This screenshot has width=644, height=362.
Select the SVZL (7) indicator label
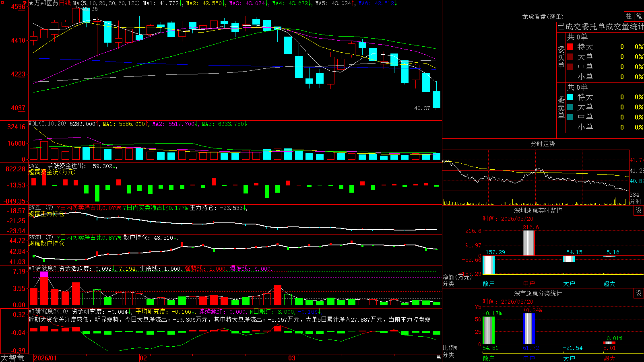click(41, 208)
